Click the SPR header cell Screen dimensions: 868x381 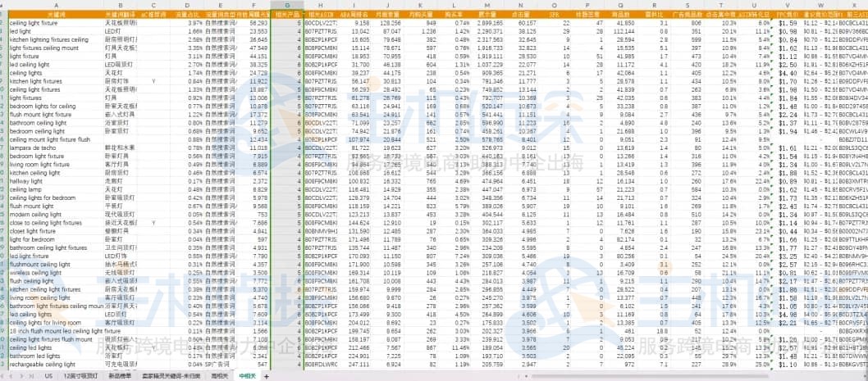click(x=555, y=15)
